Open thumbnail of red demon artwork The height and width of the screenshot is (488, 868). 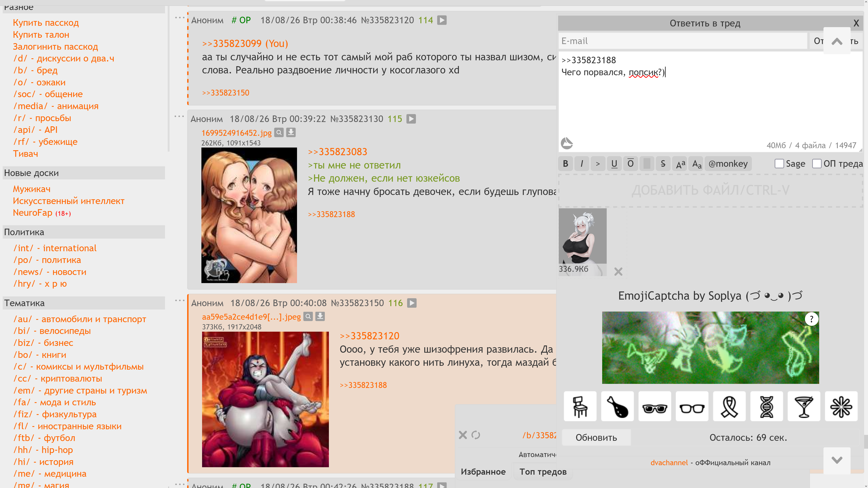[265, 399]
